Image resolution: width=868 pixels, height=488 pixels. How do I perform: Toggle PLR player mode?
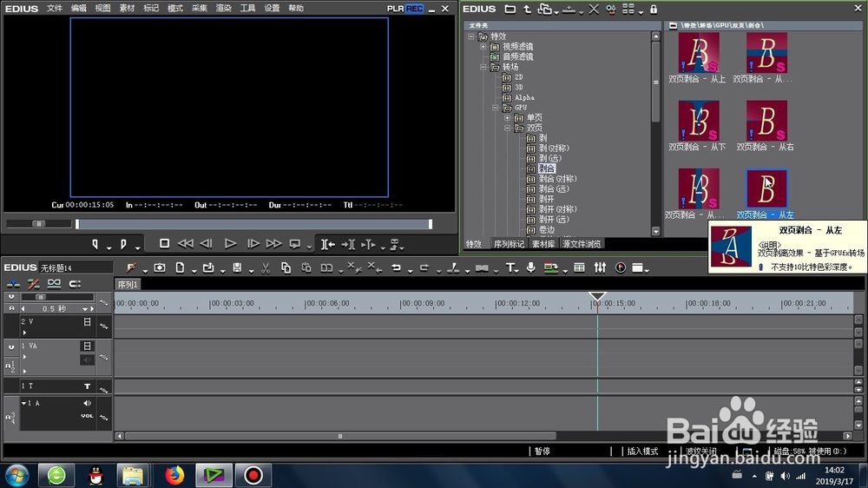[395, 9]
